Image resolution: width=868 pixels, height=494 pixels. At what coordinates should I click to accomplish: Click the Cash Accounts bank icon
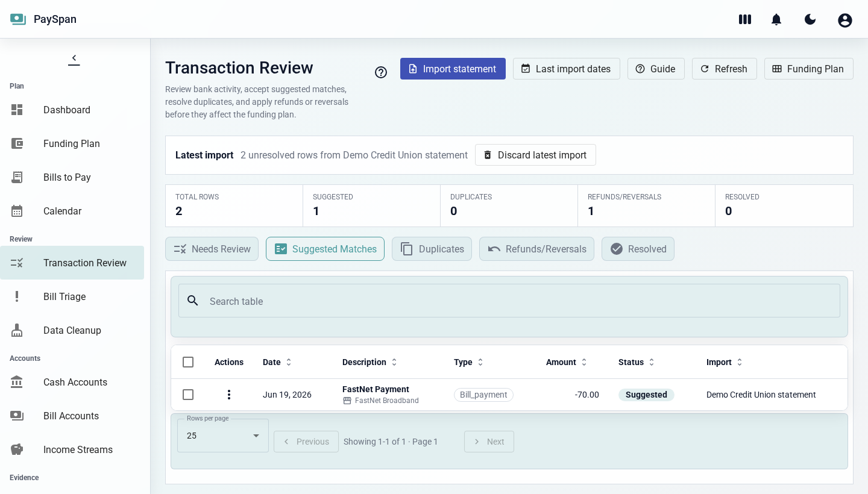pos(17,382)
